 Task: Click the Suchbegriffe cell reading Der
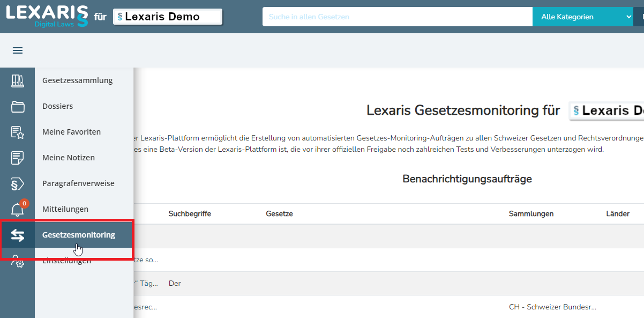[175, 283]
